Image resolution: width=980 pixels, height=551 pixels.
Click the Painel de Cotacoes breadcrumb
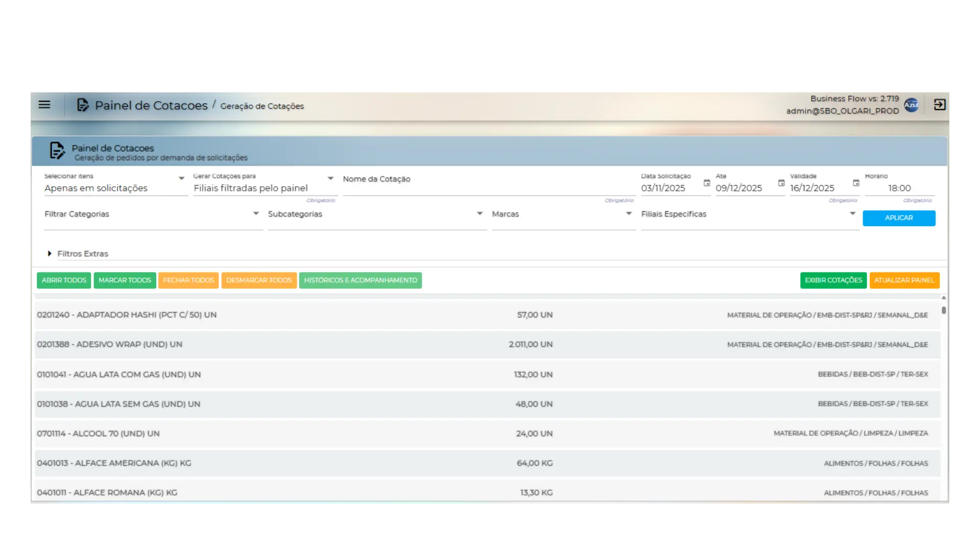click(151, 106)
